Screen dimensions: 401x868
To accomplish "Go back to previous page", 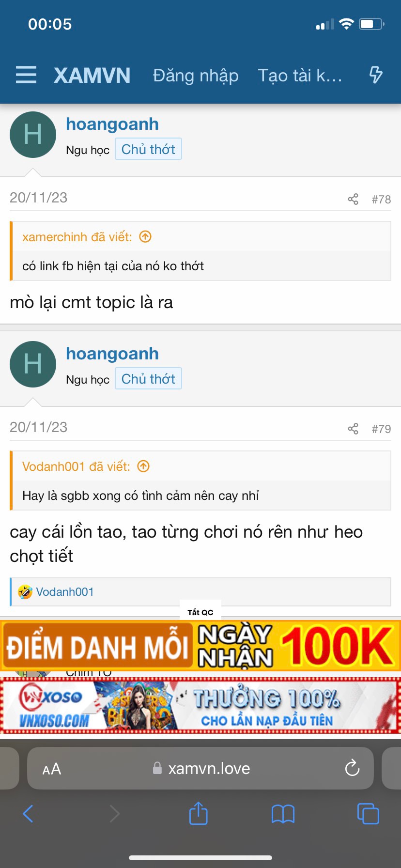I will [28, 814].
